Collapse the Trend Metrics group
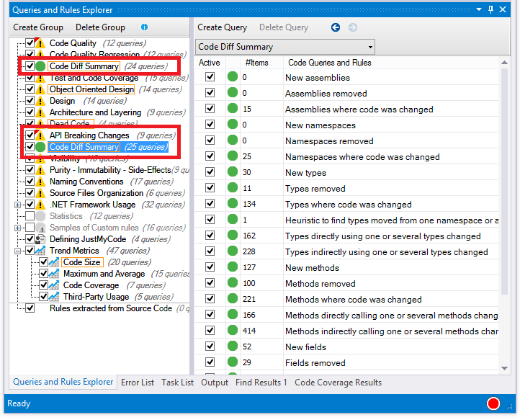Viewport: 520px width, 420px height. point(17,251)
